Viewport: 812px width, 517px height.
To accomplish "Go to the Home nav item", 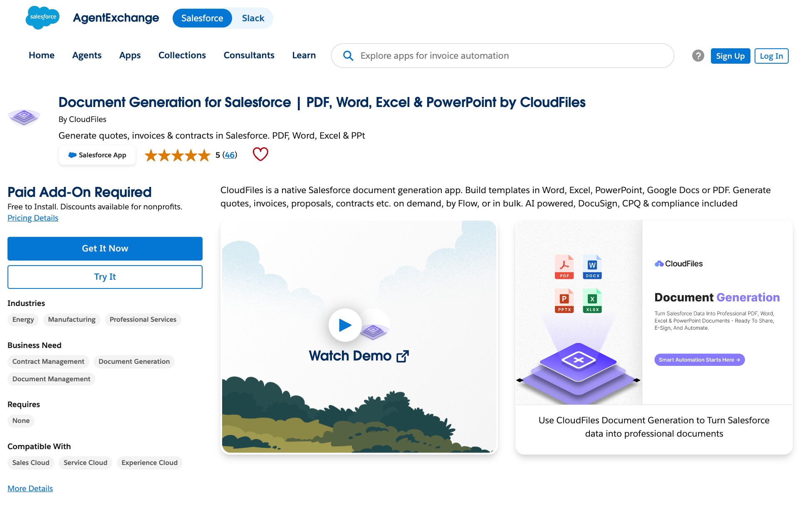I will tap(42, 55).
